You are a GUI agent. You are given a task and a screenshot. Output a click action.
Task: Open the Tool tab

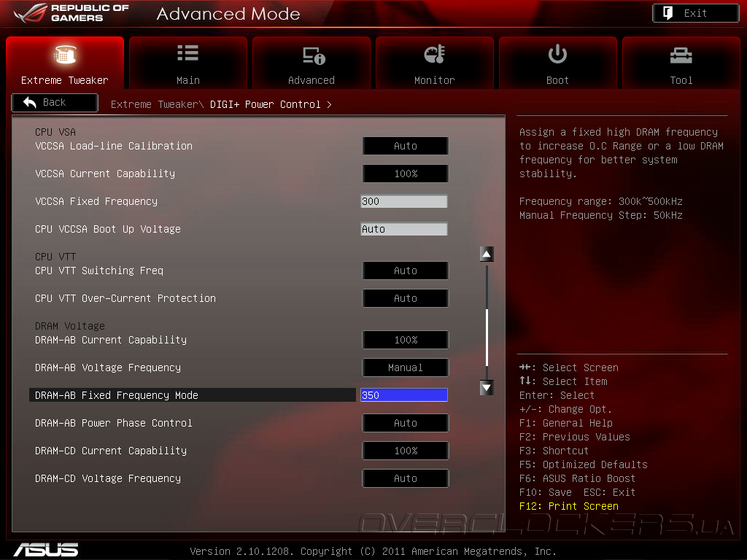tap(681, 63)
